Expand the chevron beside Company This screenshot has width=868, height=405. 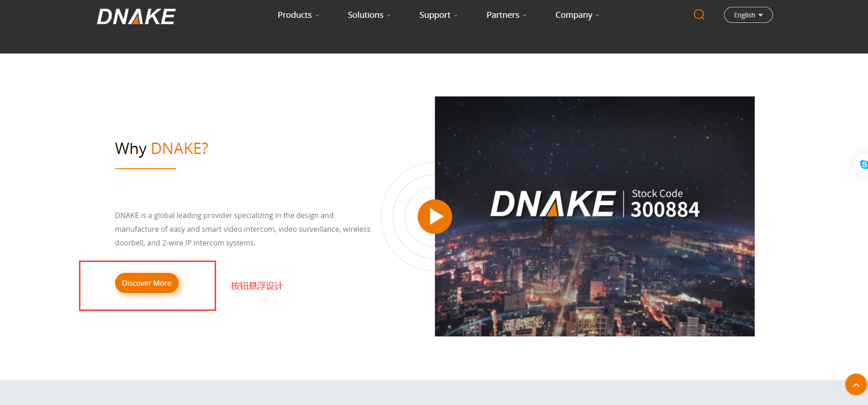pos(598,16)
